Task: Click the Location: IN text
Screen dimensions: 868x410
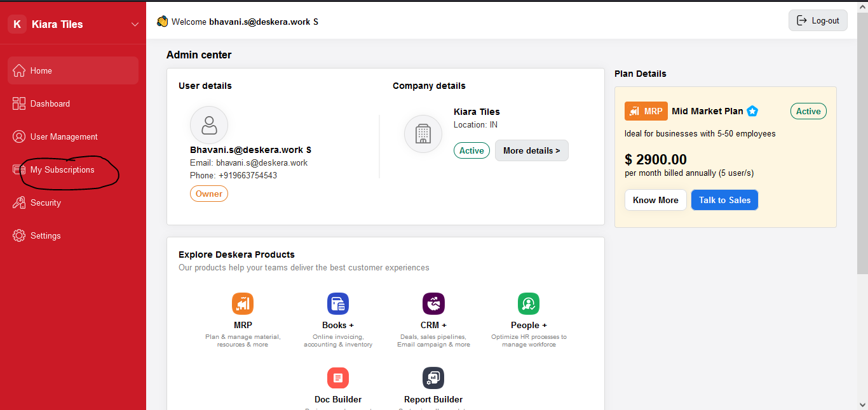Action: [x=475, y=124]
